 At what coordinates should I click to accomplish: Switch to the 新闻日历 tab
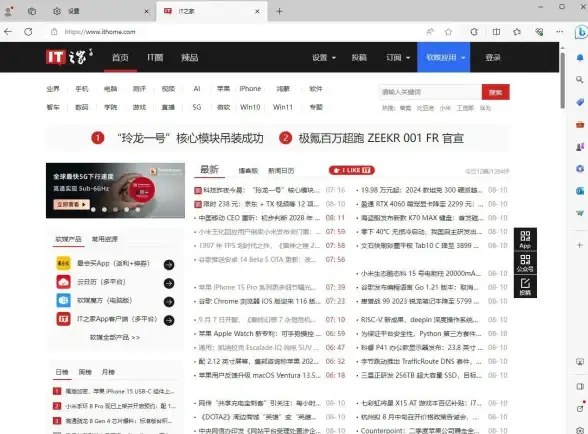click(x=281, y=171)
